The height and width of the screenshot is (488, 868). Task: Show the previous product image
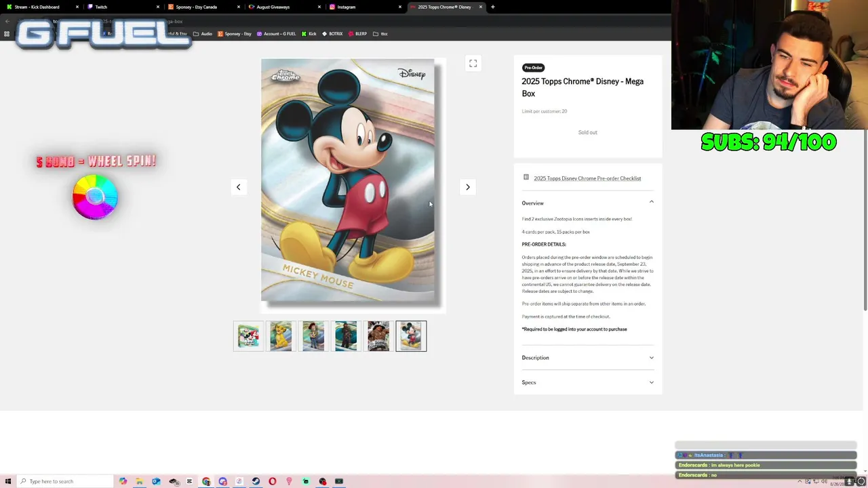(x=238, y=187)
